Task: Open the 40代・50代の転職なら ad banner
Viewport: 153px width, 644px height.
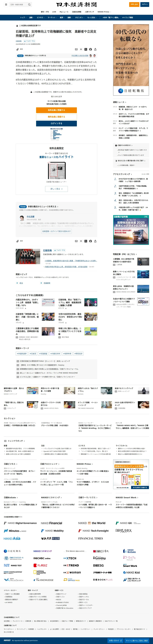Action: click(131, 60)
